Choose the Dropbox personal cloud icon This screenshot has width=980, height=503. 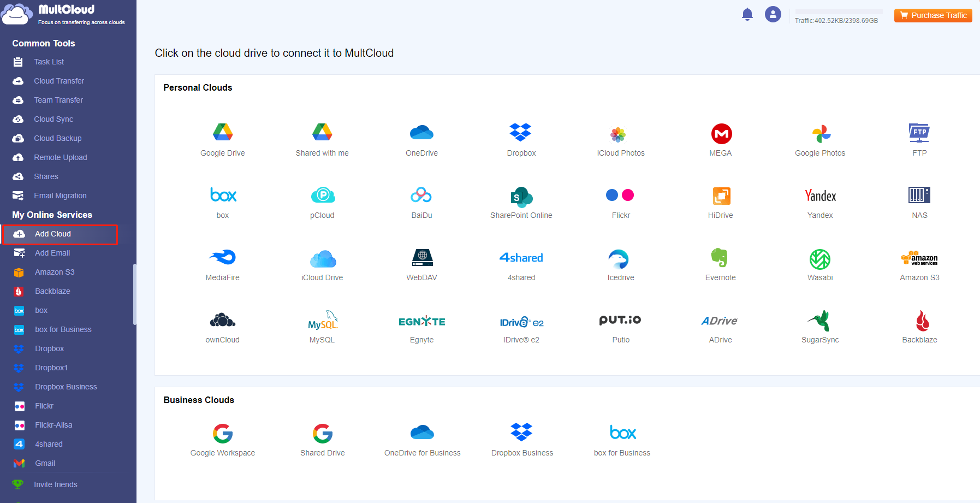521,132
